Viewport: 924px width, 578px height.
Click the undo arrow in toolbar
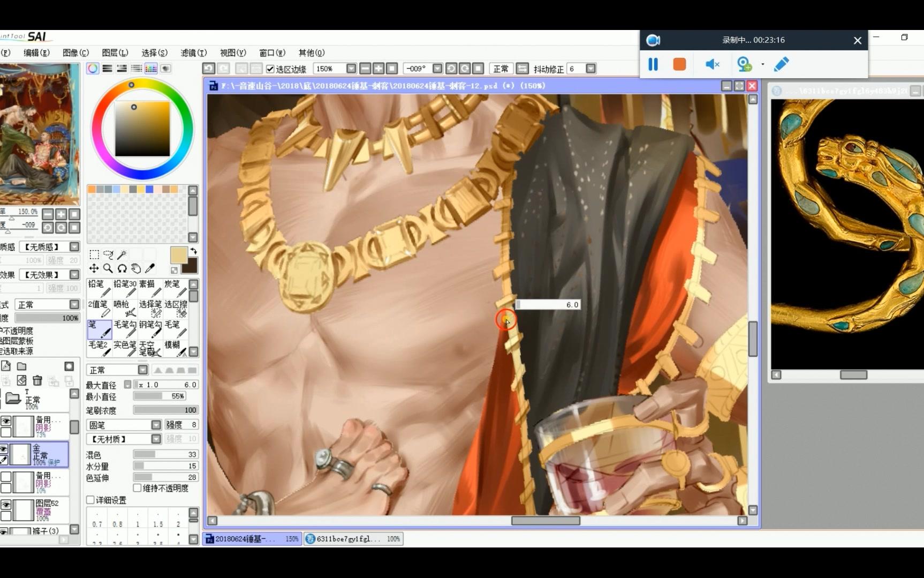click(209, 69)
